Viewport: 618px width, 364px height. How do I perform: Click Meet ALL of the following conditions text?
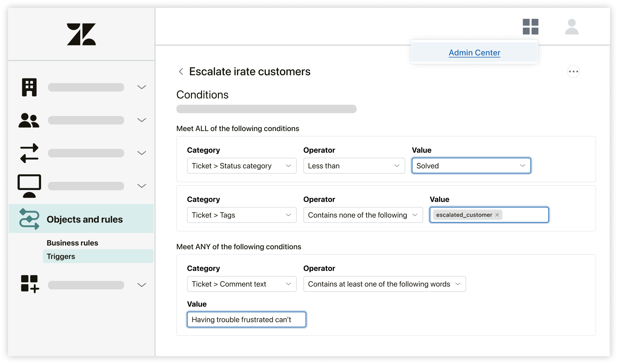[238, 129]
